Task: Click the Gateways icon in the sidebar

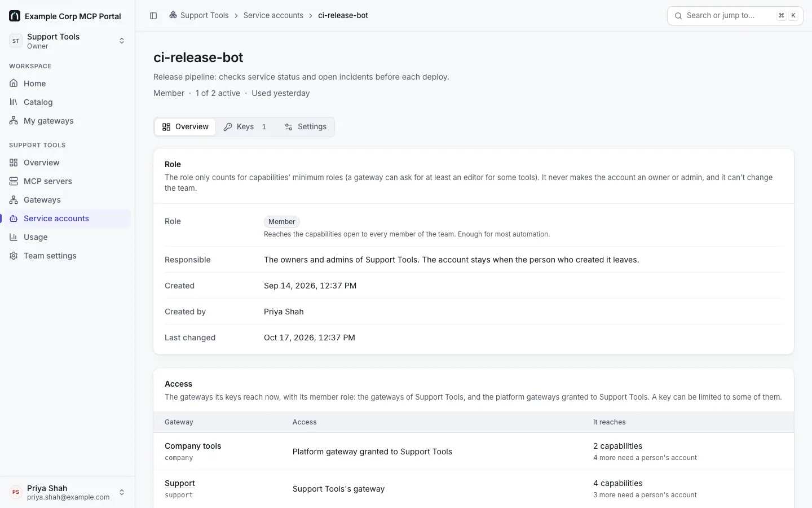Action: 14,200
